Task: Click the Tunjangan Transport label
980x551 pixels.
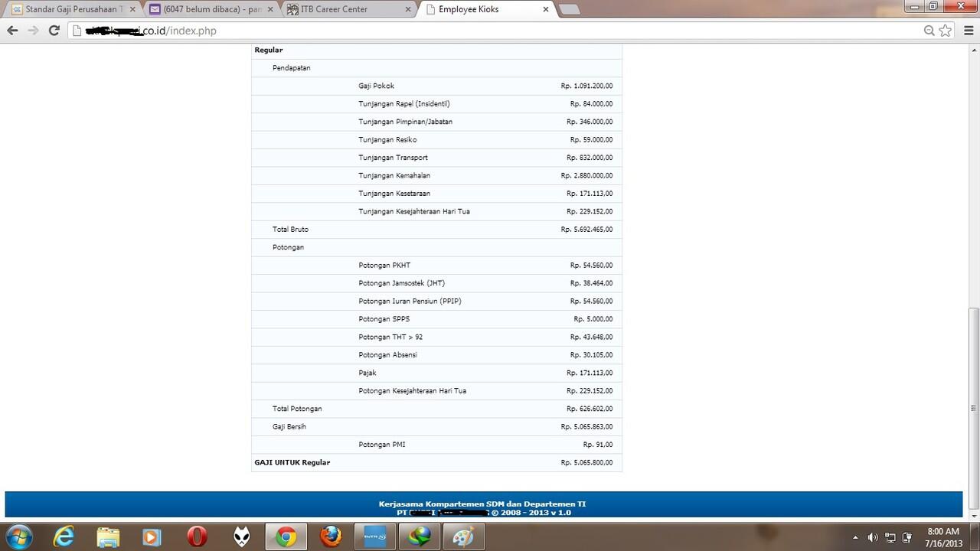Action: (393, 158)
